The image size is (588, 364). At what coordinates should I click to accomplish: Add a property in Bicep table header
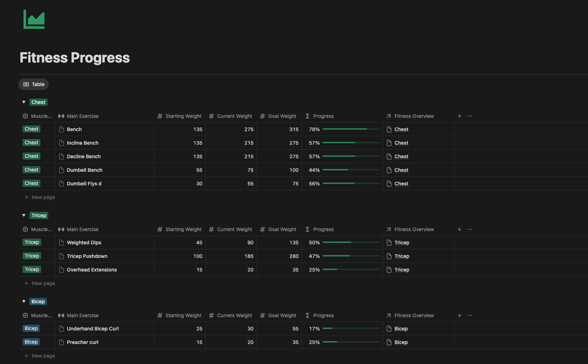[x=459, y=315]
